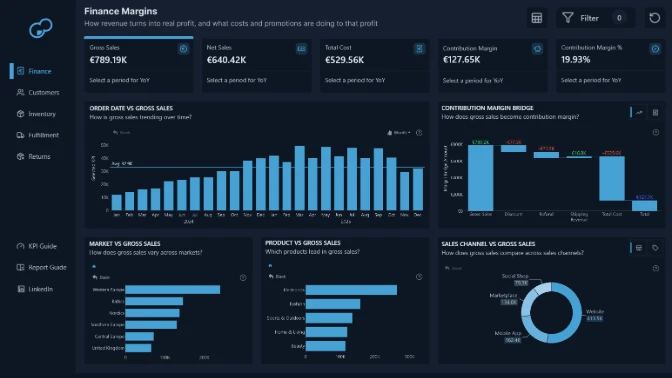
Task: Click Back in Sales Channel chart
Action: tap(453, 268)
